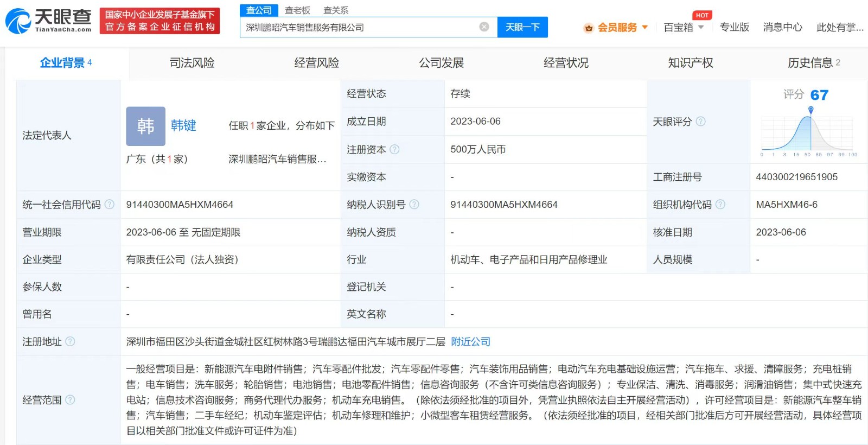The image size is (868, 445).
Task: Select the 查老板 search mode tab
Action: 297,10
